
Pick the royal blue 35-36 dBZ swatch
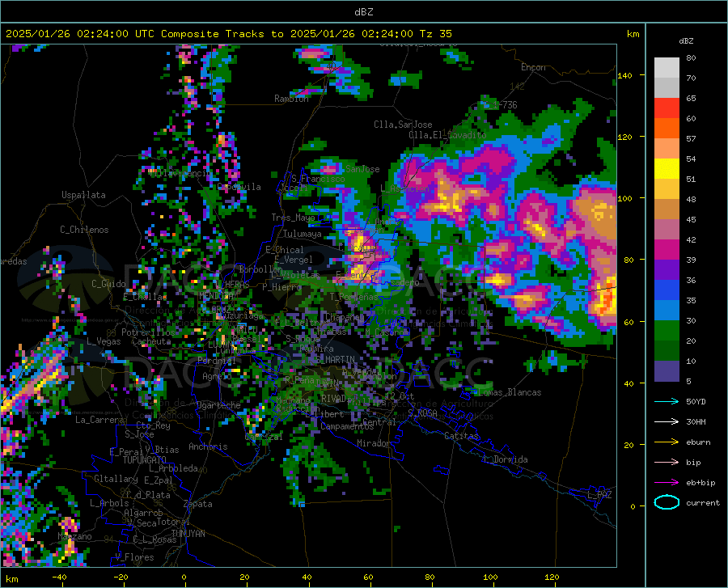tap(667, 290)
